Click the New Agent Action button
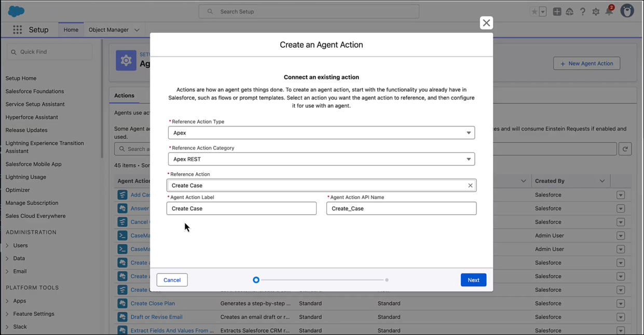The height and width of the screenshot is (335, 644). point(586,63)
